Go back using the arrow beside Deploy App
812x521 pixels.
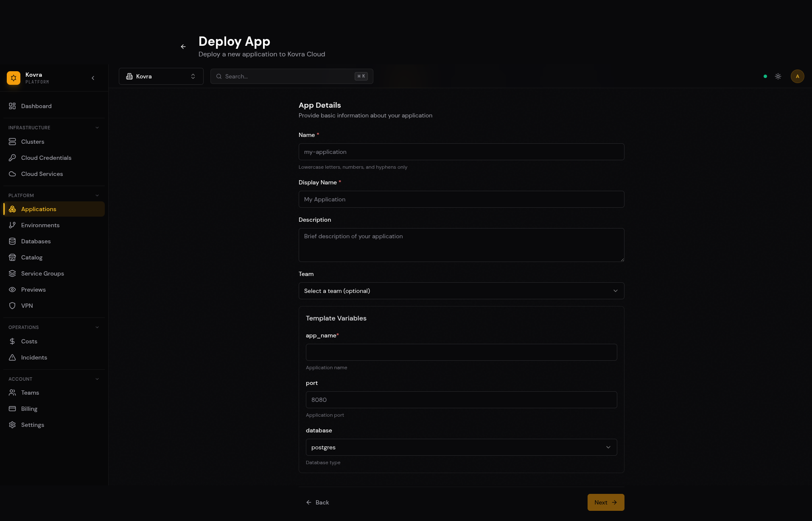[x=183, y=47]
